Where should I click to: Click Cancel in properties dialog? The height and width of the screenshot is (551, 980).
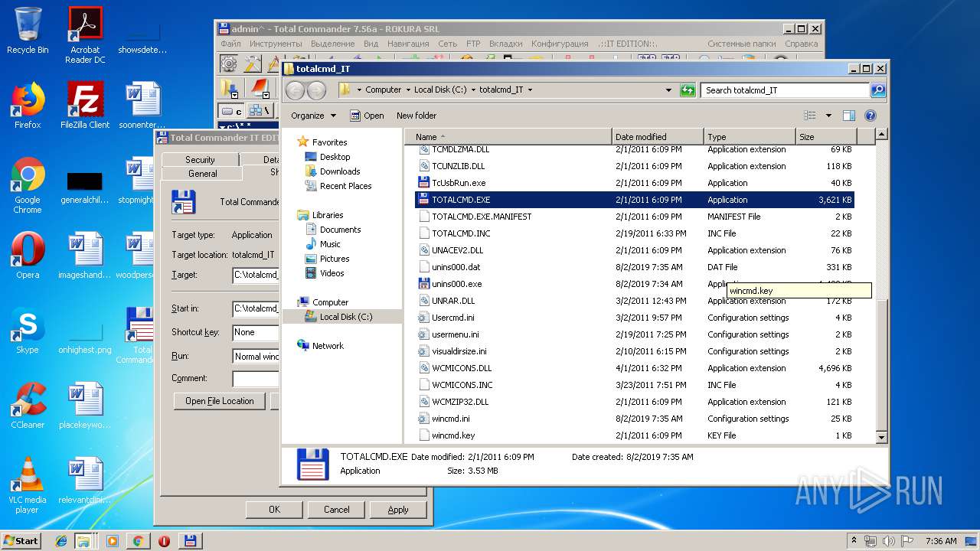coord(336,510)
